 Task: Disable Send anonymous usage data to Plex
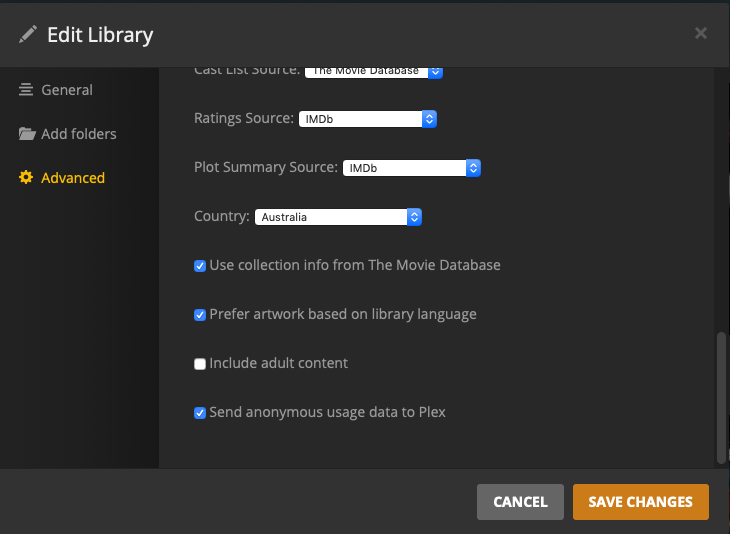pyautogui.click(x=200, y=413)
